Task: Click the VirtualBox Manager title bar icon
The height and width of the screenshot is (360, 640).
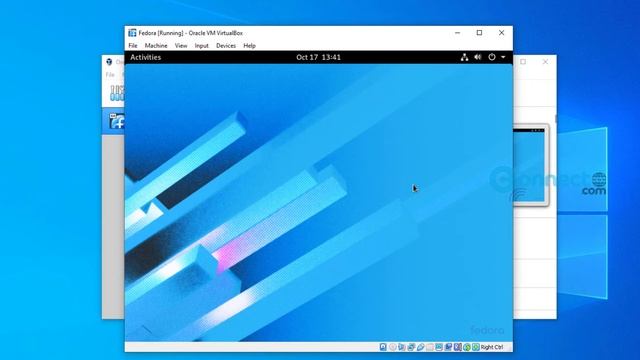Action: point(109,62)
